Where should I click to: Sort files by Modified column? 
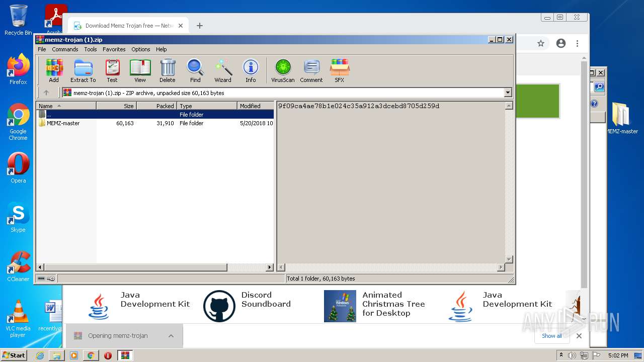coord(256,106)
